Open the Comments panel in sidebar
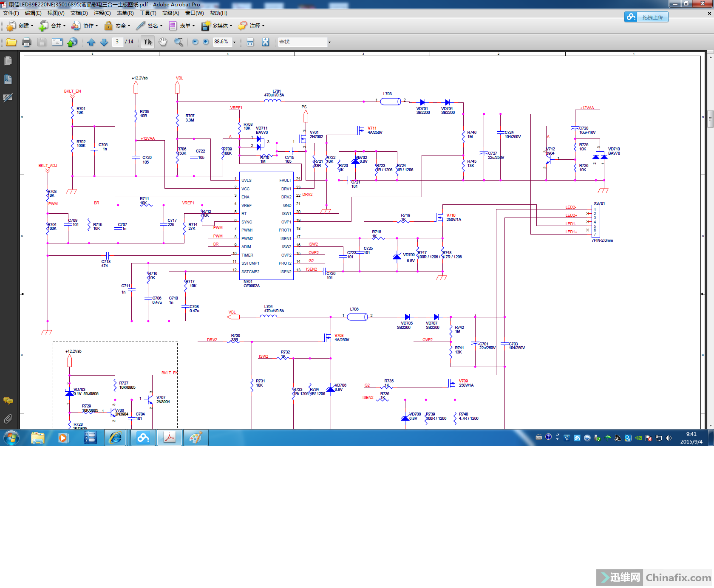 point(8,401)
